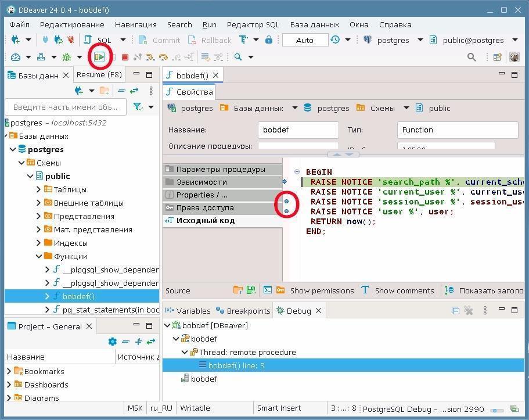
Task: Click Show permissions button
Action: point(321,290)
